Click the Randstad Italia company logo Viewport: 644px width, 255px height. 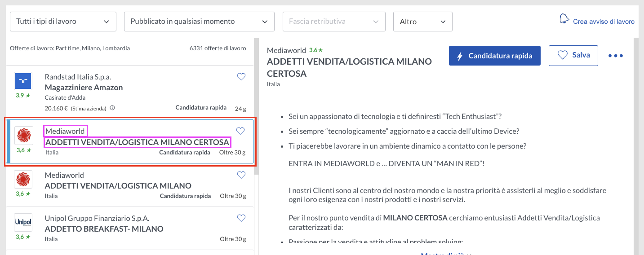pyautogui.click(x=23, y=81)
